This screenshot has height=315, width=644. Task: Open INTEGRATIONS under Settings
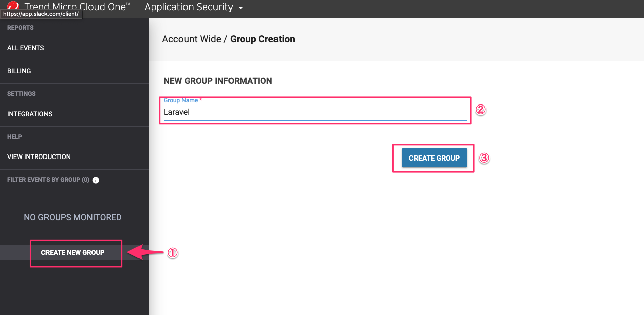(31, 114)
